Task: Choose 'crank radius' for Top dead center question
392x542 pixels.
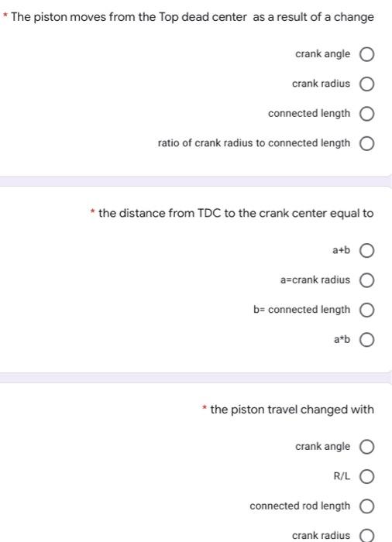Action: point(366,84)
